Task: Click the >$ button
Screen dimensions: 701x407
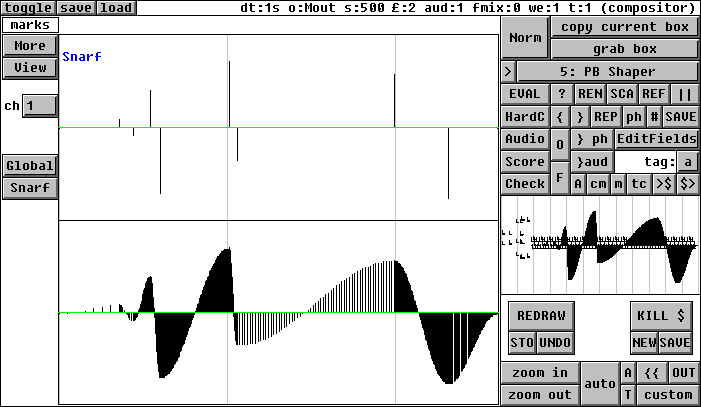Action: (x=664, y=184)
